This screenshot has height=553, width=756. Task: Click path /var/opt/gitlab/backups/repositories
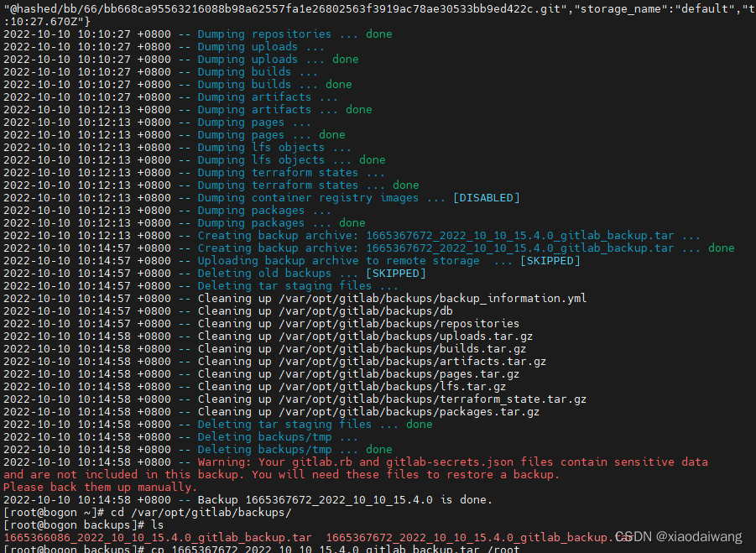coord(399,324)
